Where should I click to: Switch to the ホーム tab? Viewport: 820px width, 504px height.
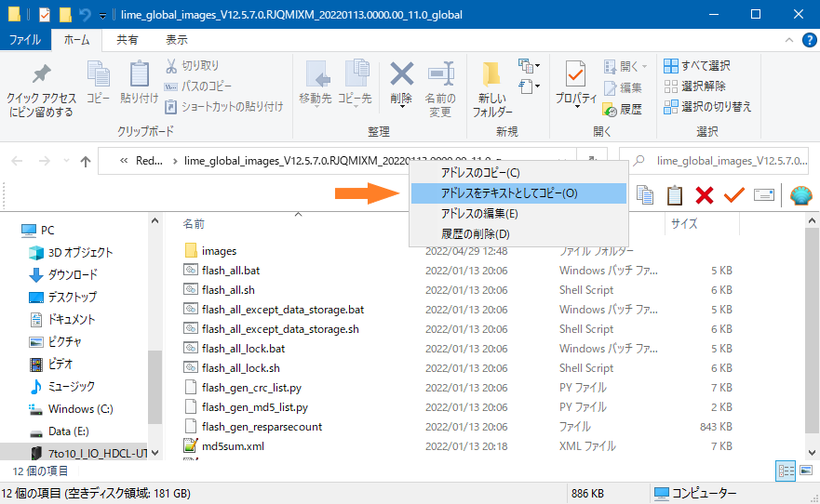click(76, 40)
